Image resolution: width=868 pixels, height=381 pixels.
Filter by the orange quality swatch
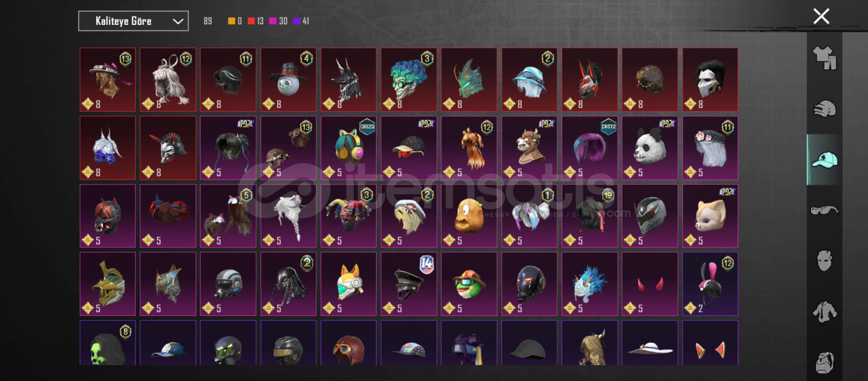(x=235, y=21)
